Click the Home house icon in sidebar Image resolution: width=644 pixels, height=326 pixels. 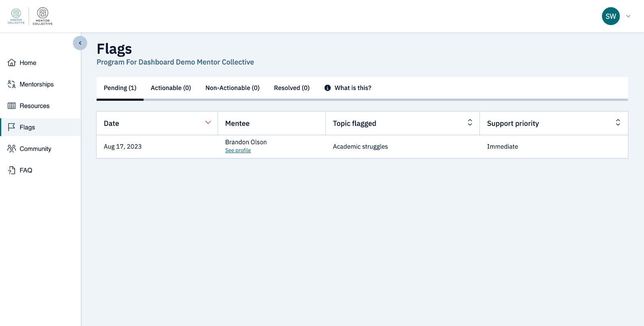pos(12,62)
